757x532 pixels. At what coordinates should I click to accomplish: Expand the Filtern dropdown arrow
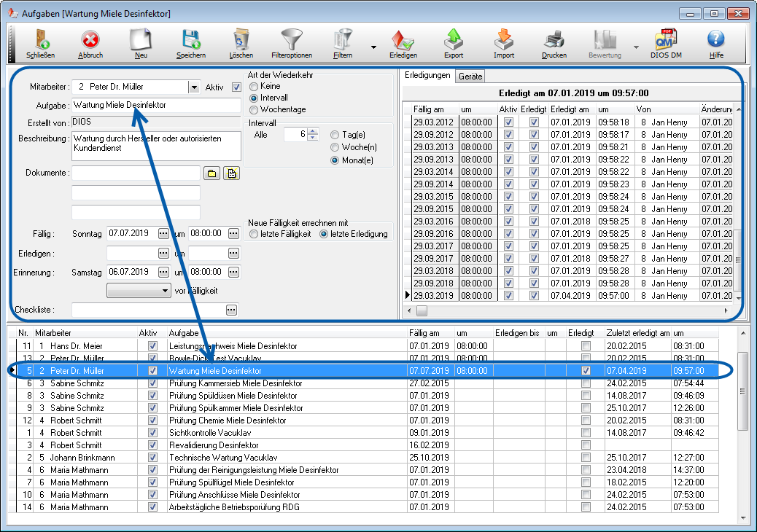tap(373, 47)
